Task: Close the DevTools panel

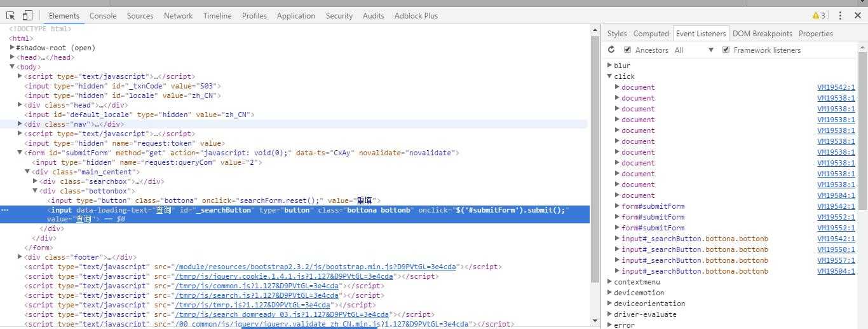Action: pos(858,15)
